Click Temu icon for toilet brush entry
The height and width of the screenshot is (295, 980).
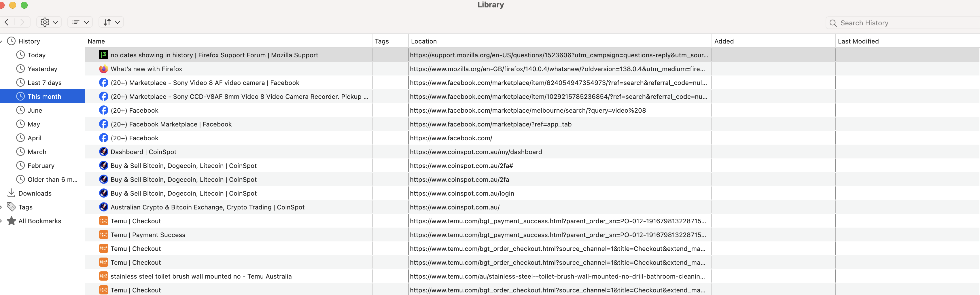[x=103, y=276]
